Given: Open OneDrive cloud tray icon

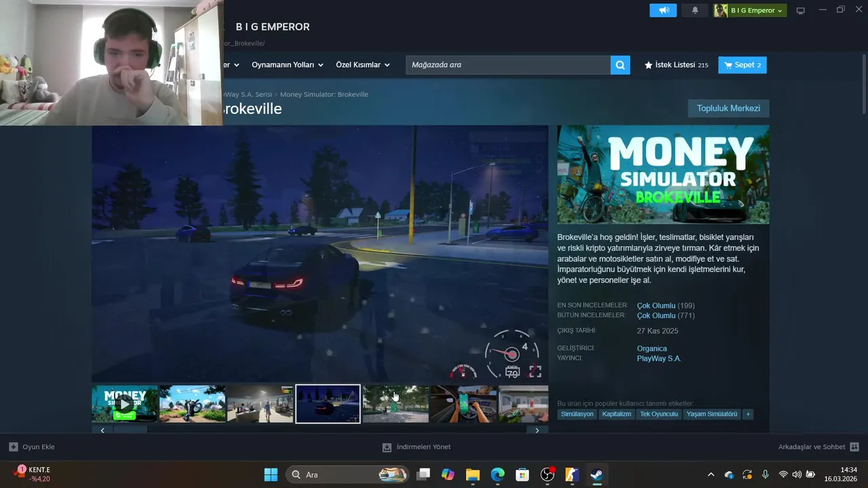Looking at the screenshot, I should [x=729, y=474].
